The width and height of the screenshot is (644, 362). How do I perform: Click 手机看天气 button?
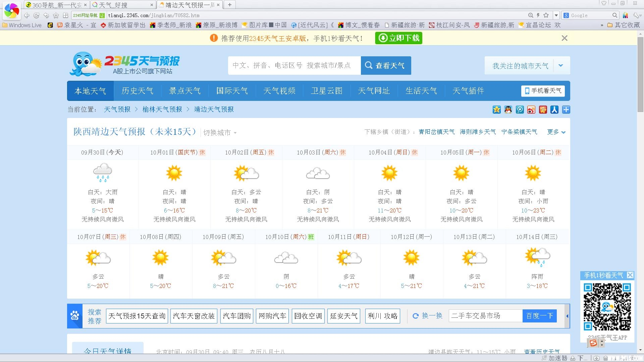pos(543,91)
